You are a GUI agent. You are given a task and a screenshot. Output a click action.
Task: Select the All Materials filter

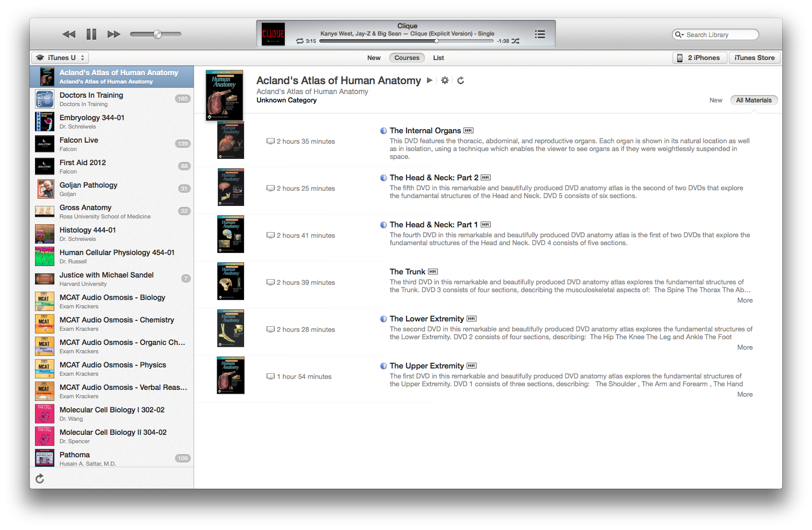[x=753, y=100]
